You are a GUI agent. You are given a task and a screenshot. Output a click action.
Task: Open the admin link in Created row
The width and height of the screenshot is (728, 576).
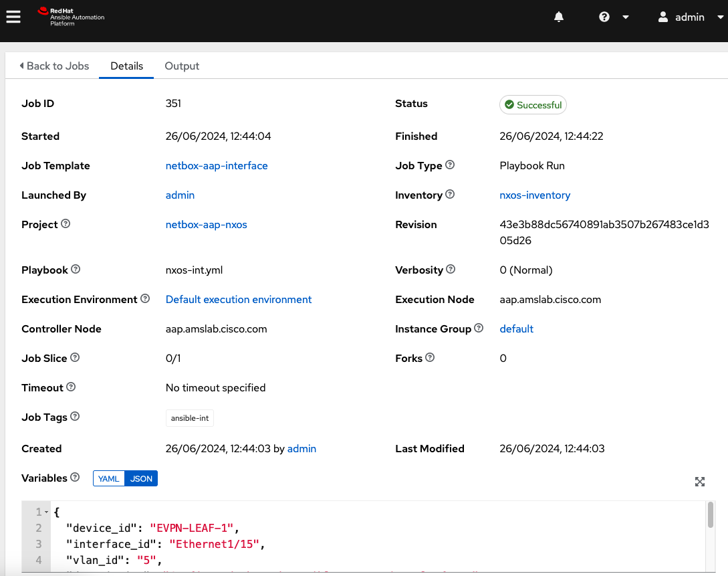[x=301, y=449]
